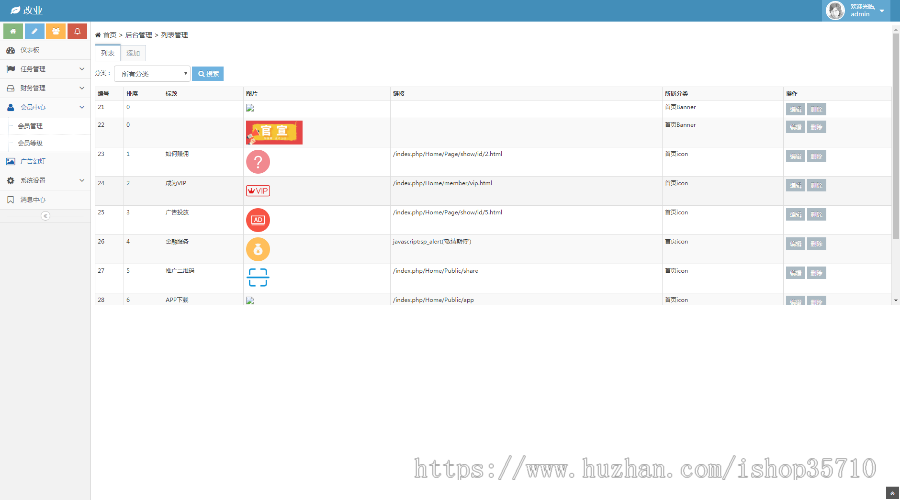
Task: Open the dashboard menu item text
Action: coord(30,50)
